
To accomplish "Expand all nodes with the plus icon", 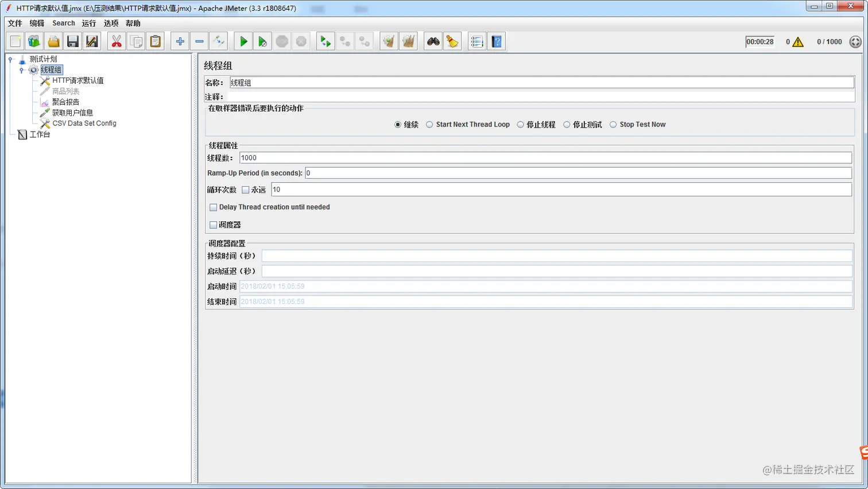I will tap(180, 41).
